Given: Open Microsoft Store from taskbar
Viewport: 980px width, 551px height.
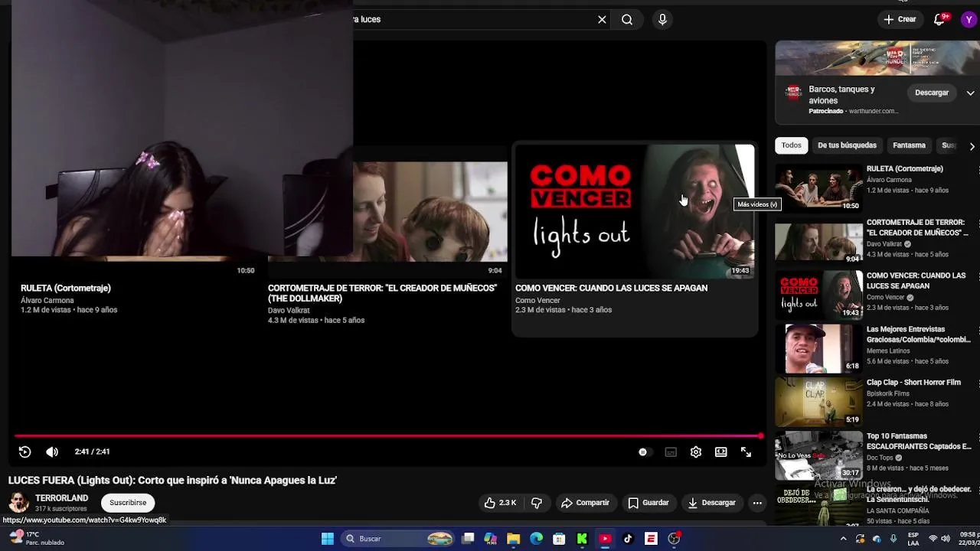Looking at the screenshot, I should 559,539.
